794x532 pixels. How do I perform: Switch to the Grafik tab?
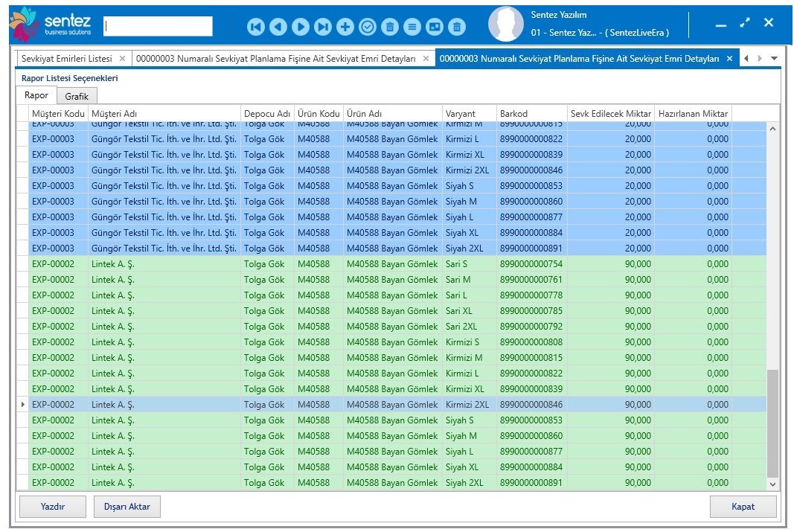(x=77, y=96)
